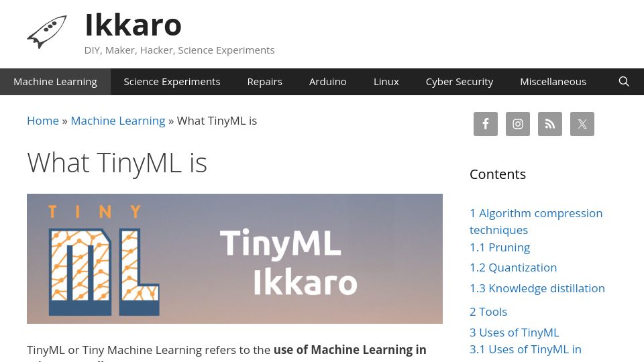644x362 pixels.
Task: Jump to 1.3 Knowledge distillation section
Action: pos(537,288)
